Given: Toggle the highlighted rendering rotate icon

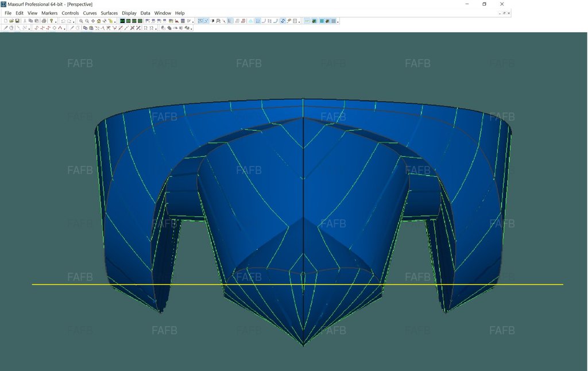Looking at the screenshot, I should tap(283, 21).
